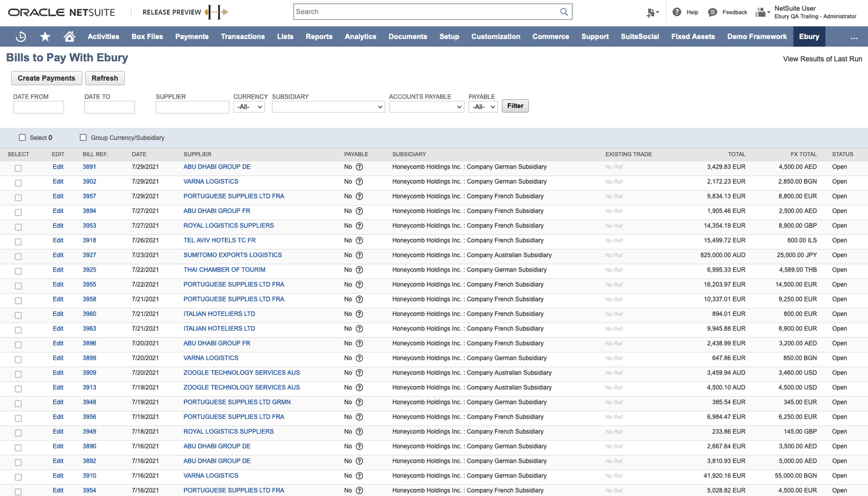Viewport: 868px width, 496px height.
Task: Click payable help icon for bill 3896
Action: coord(359,343)
